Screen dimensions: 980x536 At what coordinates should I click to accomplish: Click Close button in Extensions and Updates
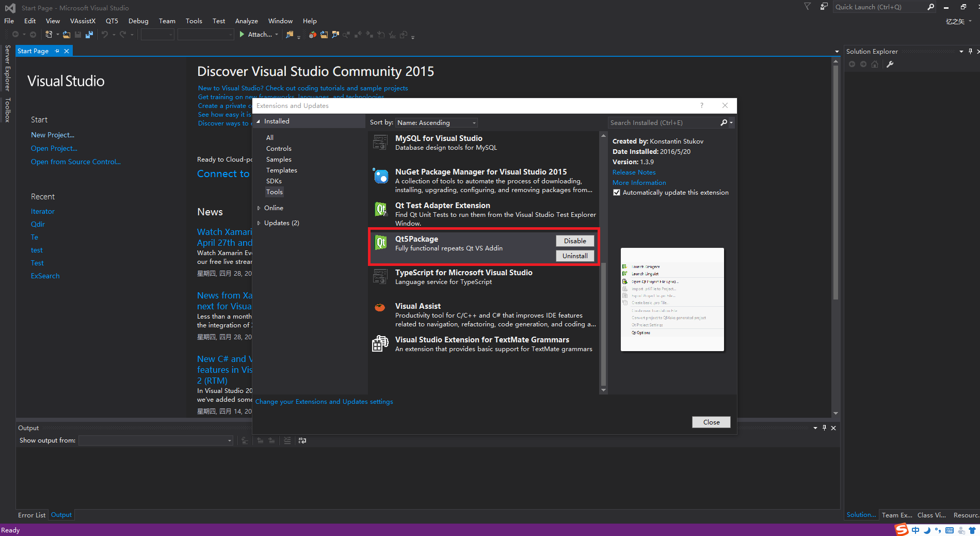tap(711, 422)
